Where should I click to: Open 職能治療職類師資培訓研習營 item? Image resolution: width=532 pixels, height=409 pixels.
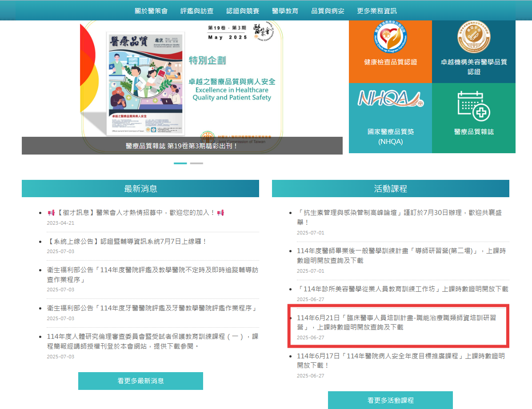pyautogui.click(x=396, y=322)
